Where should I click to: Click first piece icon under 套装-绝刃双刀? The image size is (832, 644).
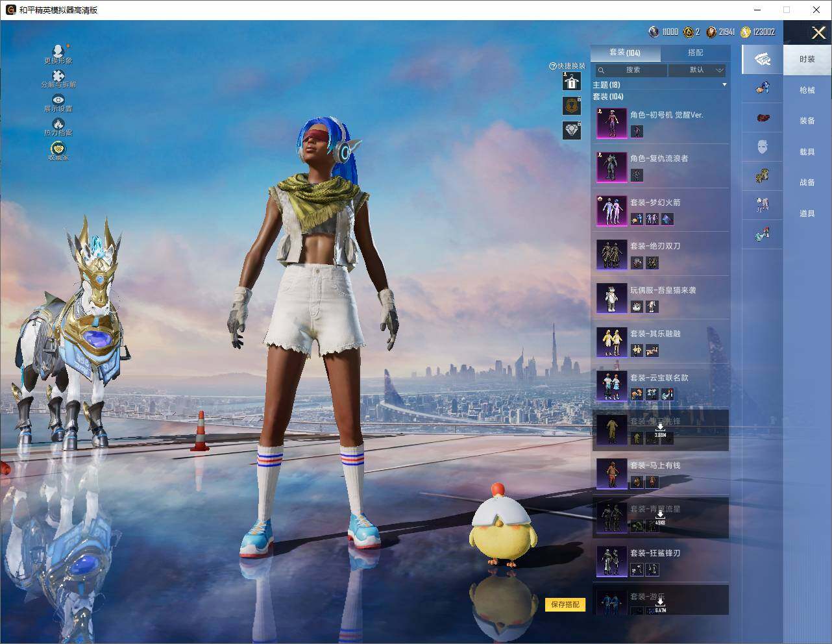[x=637, y=263]
